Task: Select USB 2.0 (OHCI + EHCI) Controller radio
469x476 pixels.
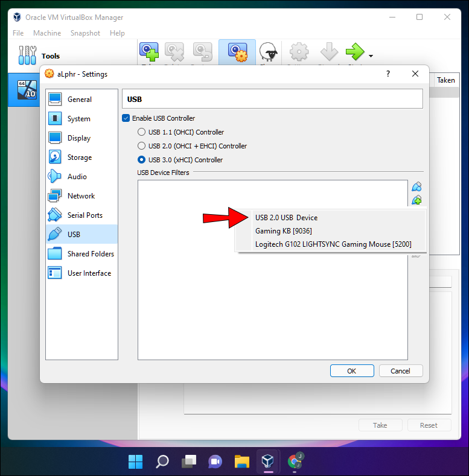Action: [141, 146]
